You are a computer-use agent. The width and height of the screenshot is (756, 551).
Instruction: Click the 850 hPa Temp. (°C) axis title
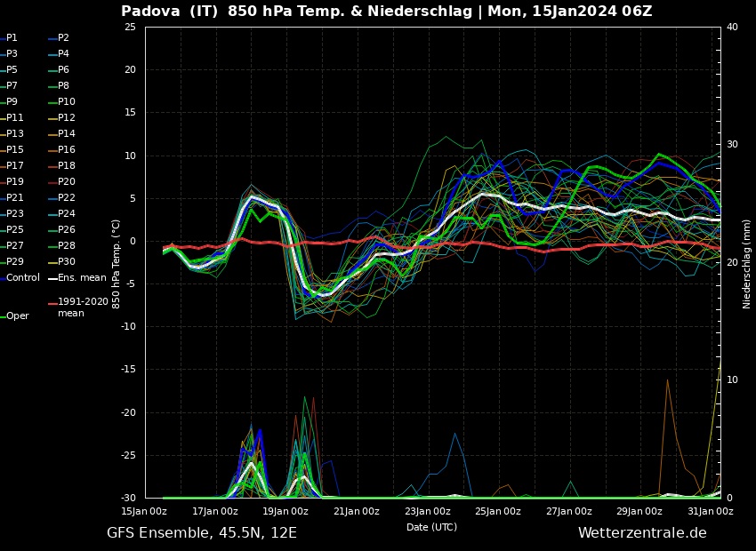point(117,264)
